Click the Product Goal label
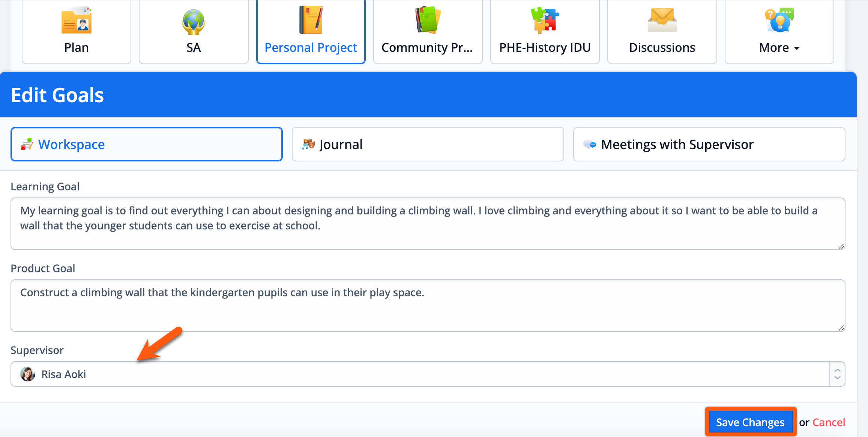 (x=43, y=268)
